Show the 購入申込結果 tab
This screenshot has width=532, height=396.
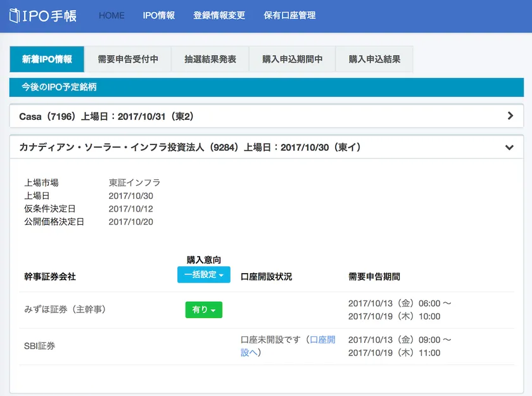point(374,59)
